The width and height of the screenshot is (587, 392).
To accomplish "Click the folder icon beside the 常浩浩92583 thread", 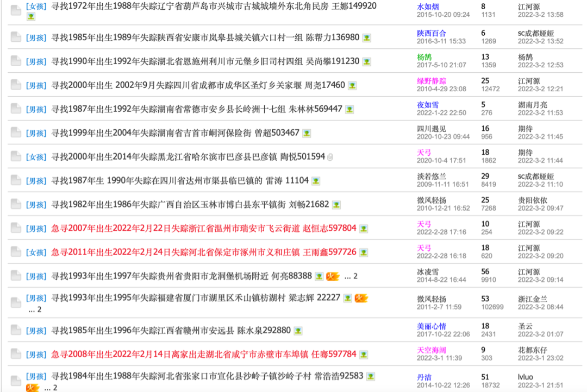I will (16, 381).
